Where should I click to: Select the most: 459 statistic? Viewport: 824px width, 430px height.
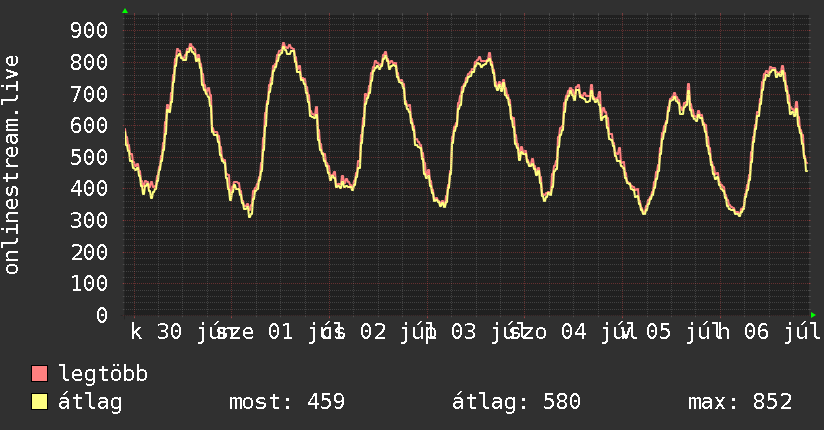[x=287, y=402]
